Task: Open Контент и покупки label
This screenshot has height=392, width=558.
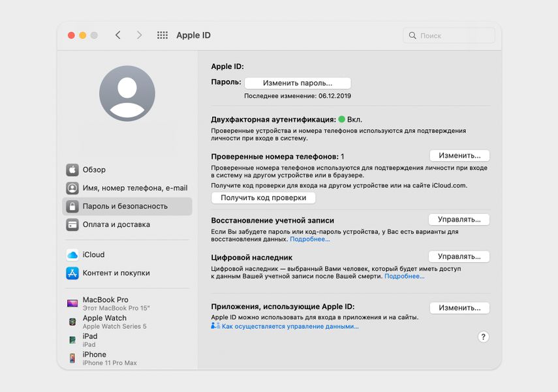Action: (116, 273)
